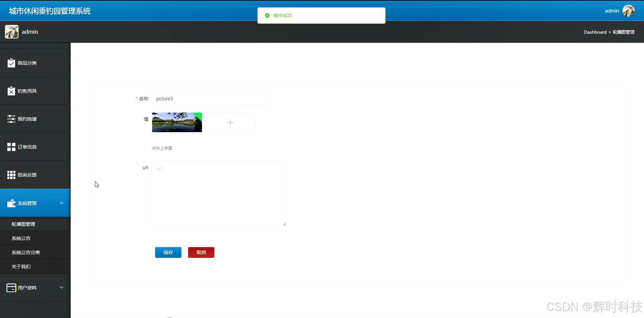Select 关于我们 submenu item
The width and height of the screenshot is (644, 318).
tap(35, 267)
